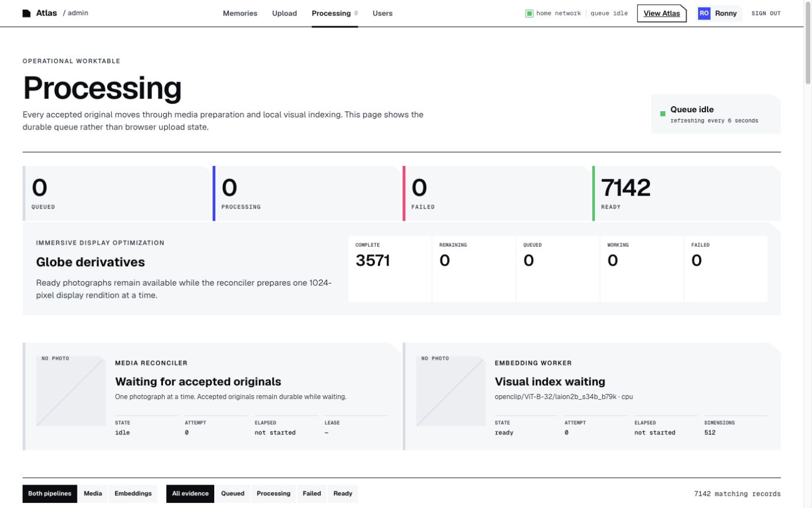This screenshot has height=508, width=812.
Task: Click the 0 Queued count card
Action: point(117,193)
